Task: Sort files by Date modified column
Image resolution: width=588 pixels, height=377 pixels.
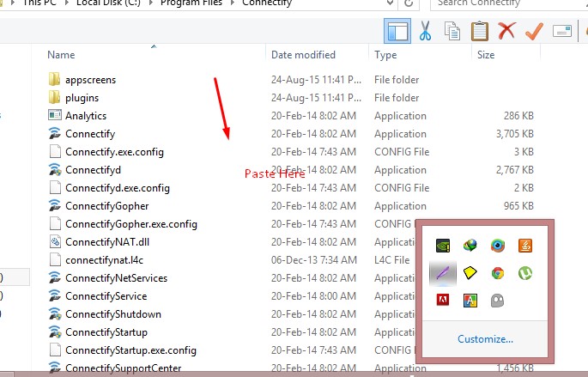Action: click(x=303, y=55)
